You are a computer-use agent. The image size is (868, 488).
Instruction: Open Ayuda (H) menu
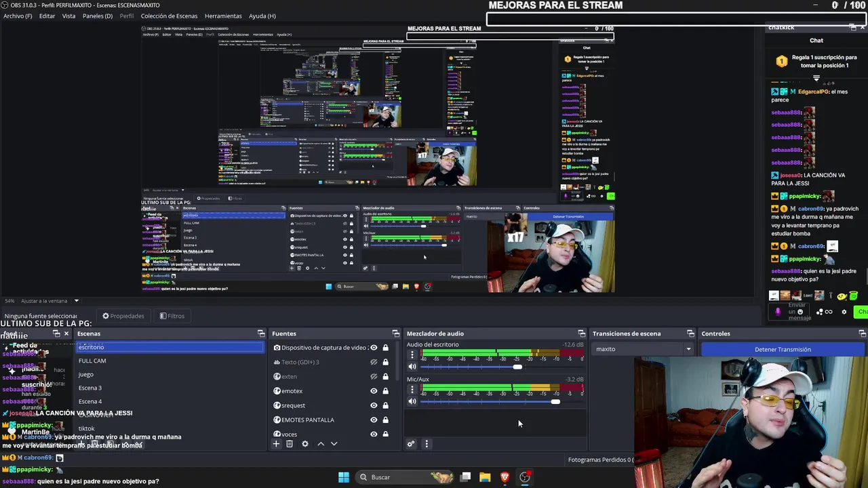point(262,16)
